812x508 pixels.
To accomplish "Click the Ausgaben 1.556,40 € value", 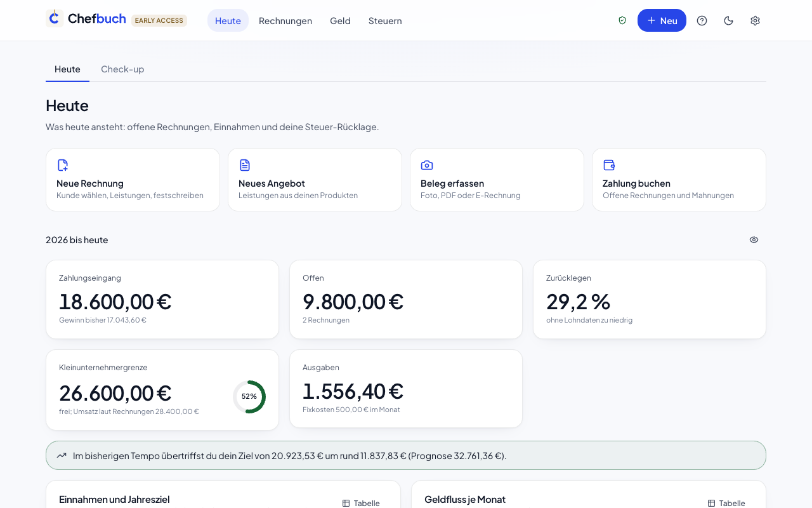I will coord(353,391).
